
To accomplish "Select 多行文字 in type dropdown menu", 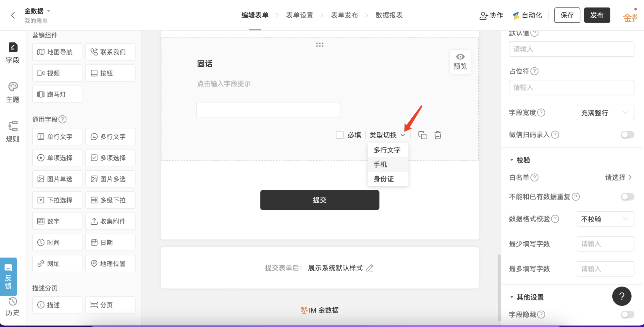I will coord(388,150).
